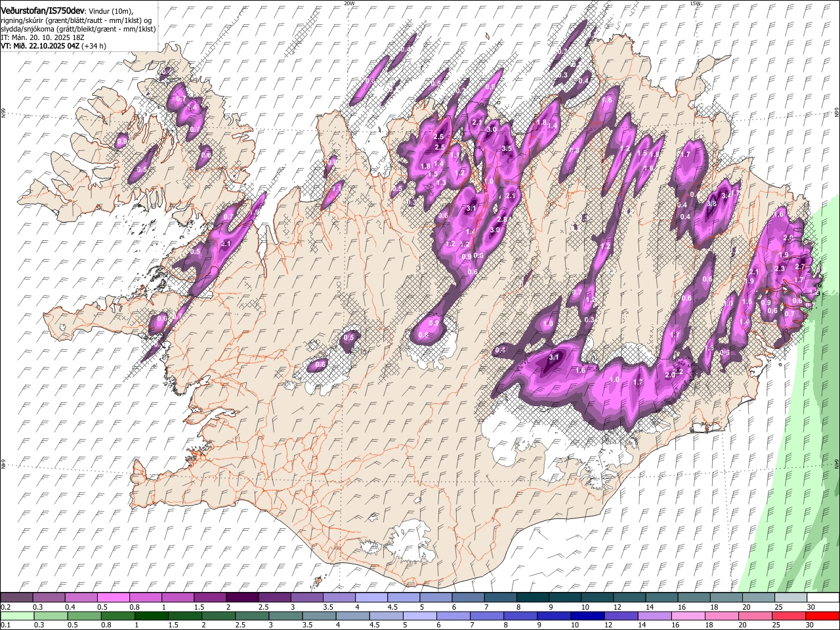Viewport: 840px width, 630px height.
Task: Select darkest purple swatch between 2 and 2.5
Action: [242, 598]
